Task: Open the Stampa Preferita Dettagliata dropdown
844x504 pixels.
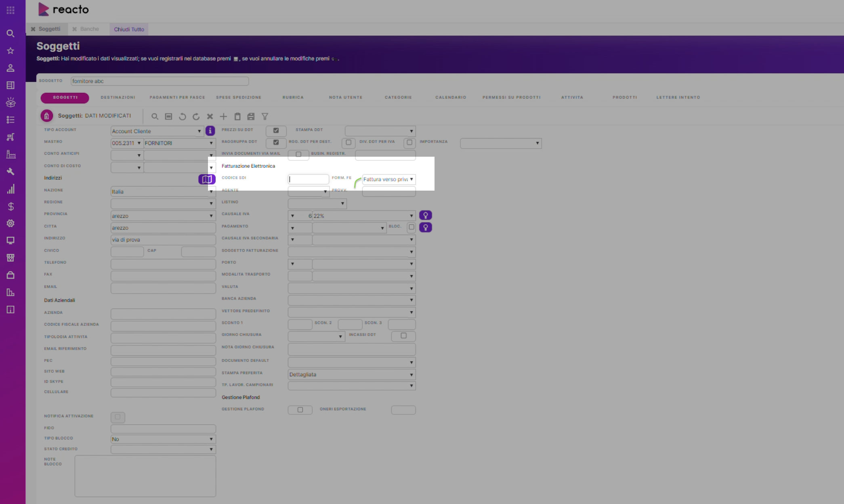Action: click(x=352, y=374)
